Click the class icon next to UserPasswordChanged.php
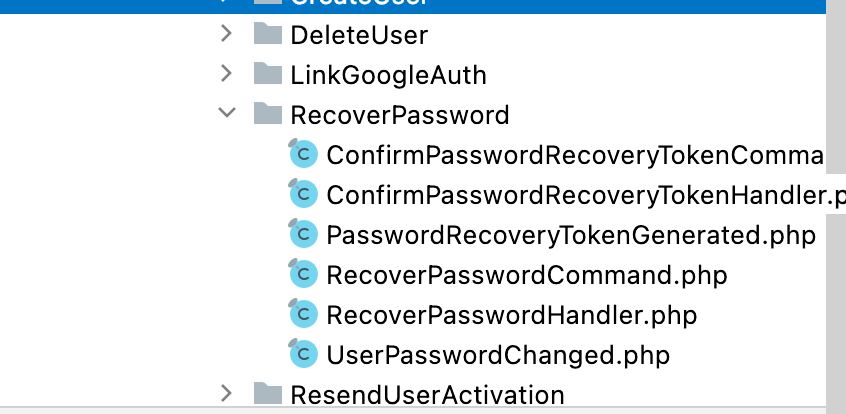The width and height of the screenshot is (846, 414). [303, 354]
